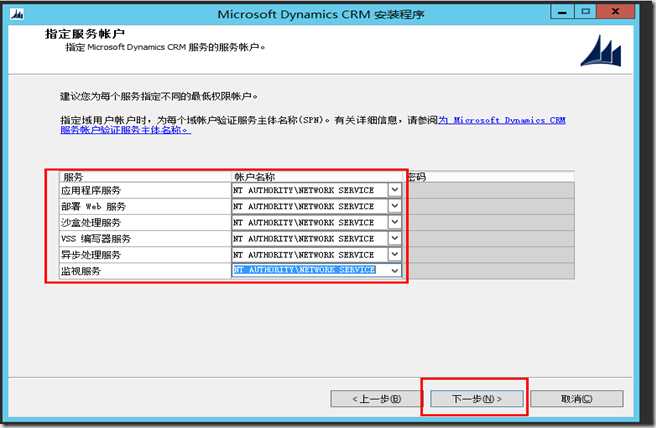Click password cell for 应用程序服务
Image resolution: width=656 pixels, height=428 pixels.
[x=490, y=190]
